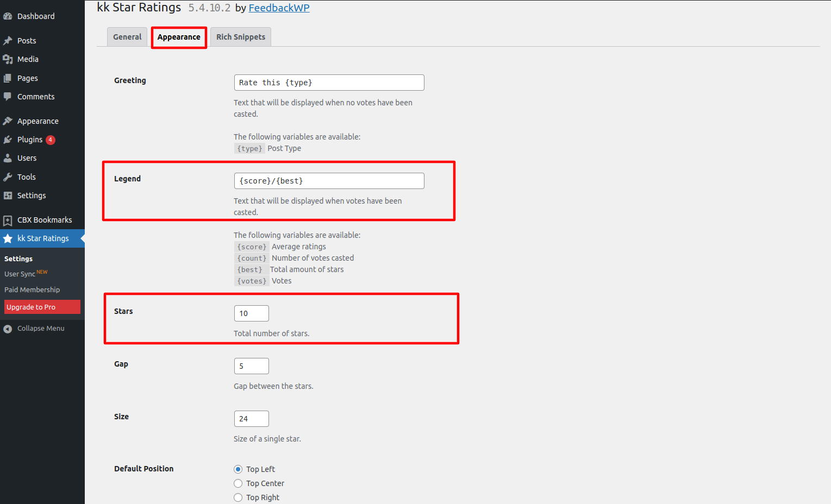
Task: Click the Posts pushpin icon
Action: [8, 41]
